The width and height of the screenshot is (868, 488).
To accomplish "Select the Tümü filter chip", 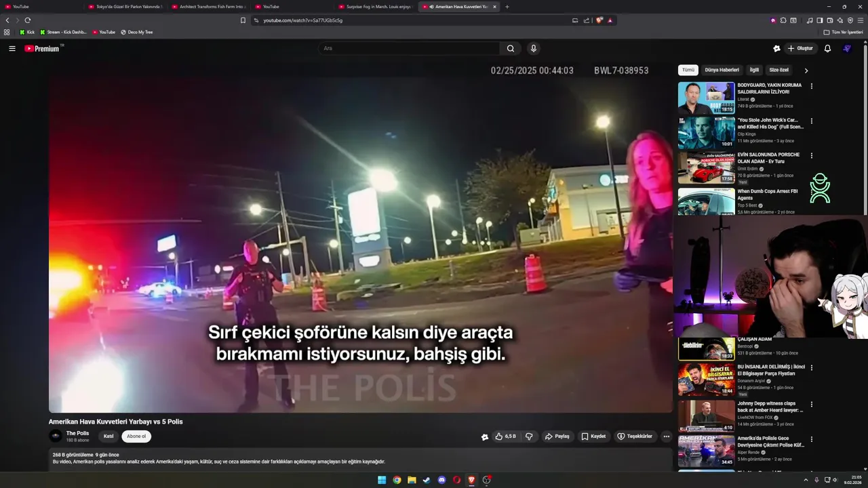I will click(688, 70).
